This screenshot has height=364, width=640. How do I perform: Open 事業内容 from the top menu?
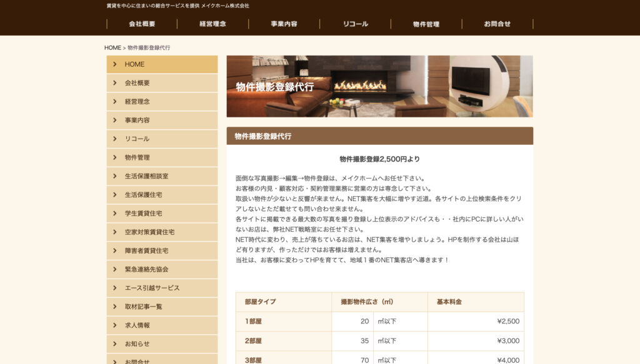point(284,24)
